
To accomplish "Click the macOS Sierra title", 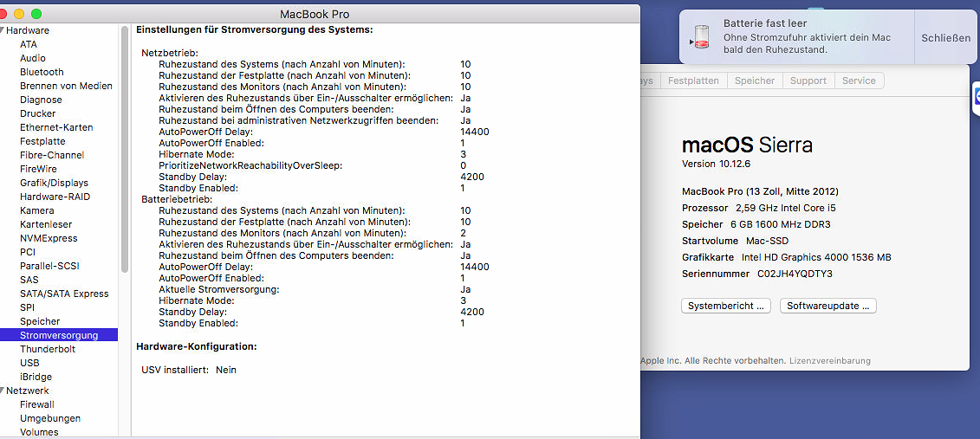I will pyautogui.click(x=748, y=145).
